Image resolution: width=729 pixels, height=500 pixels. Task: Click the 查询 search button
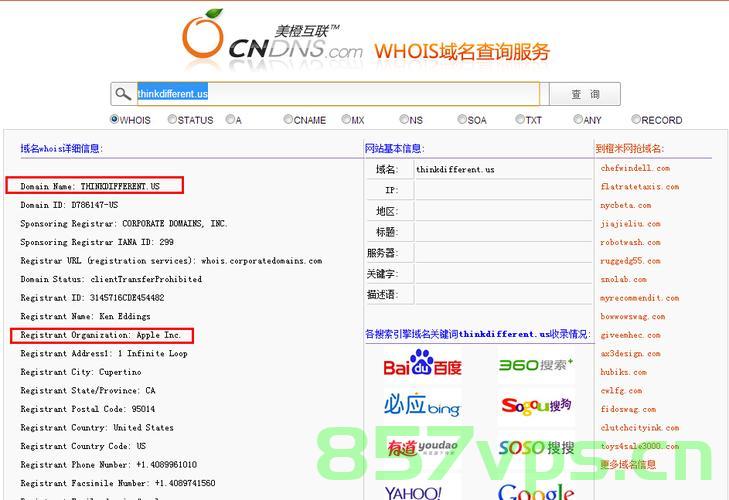click(585, 94)
